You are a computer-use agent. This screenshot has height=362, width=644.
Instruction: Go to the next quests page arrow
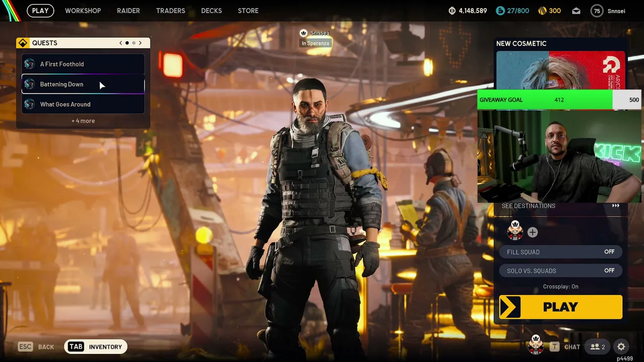[140, 43]
